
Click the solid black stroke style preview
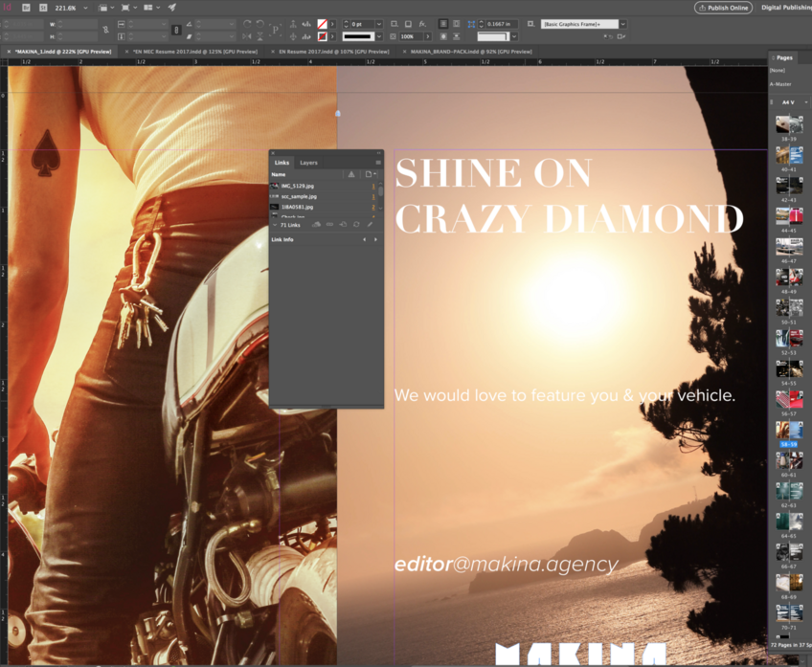(x=358, y=36)
